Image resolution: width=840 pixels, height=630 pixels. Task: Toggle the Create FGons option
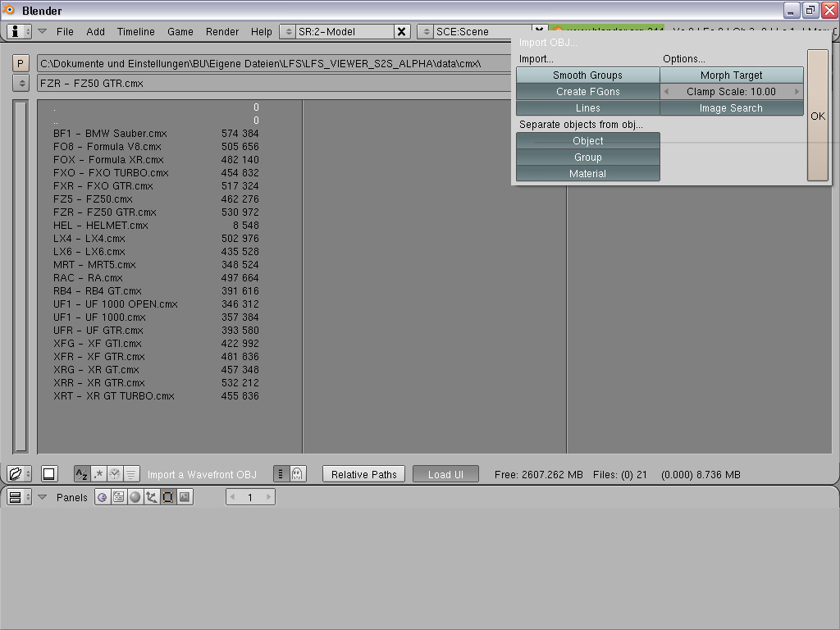pos(587,92)
